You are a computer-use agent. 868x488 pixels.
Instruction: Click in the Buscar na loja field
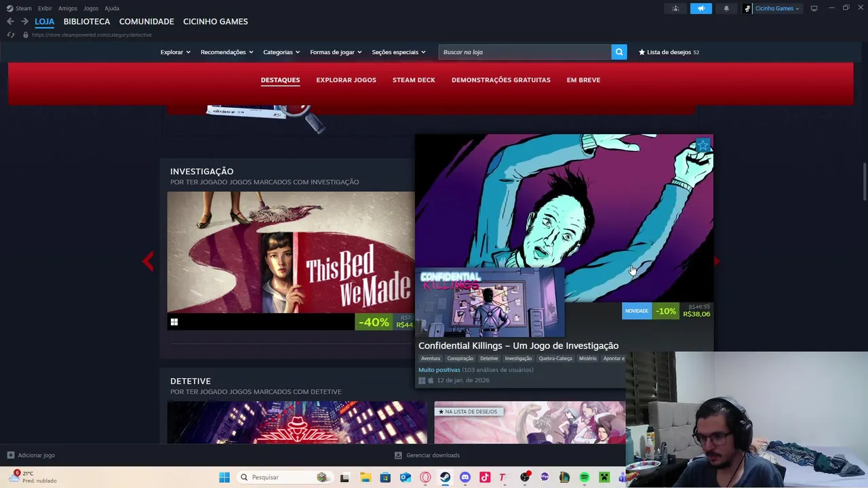(x=525, y=52)
